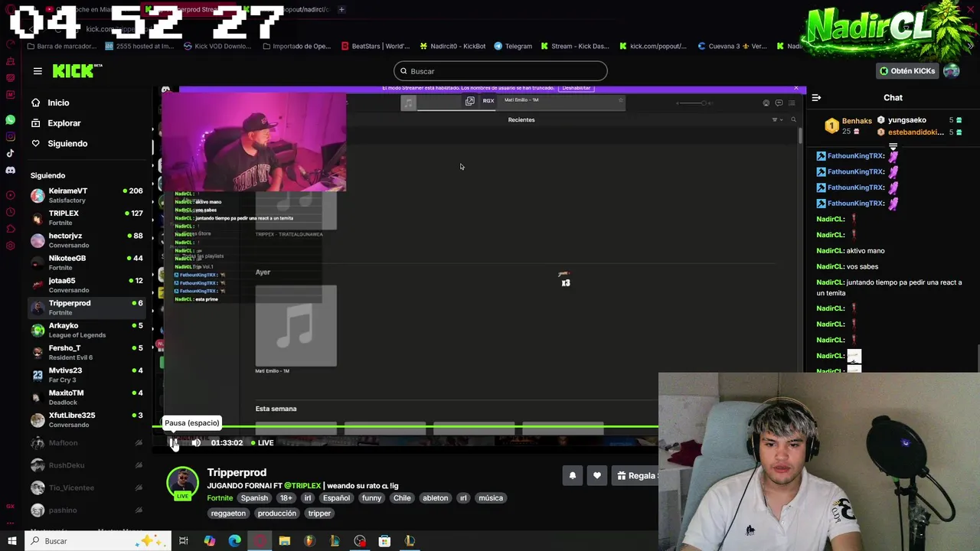The width and height of the screenshot is (980, 551).
Task: Open BeatStars bookmark
Action: coord(375,46)
